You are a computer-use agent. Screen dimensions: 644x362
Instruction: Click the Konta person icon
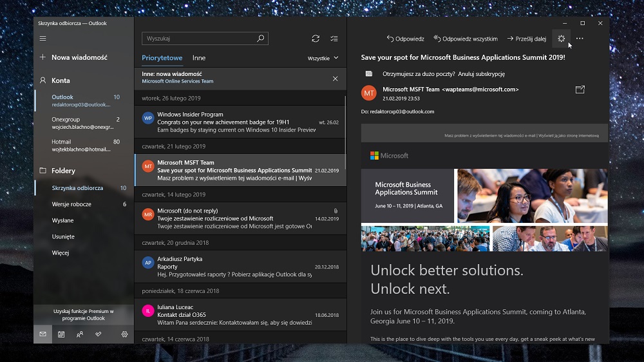[x=43, y=80]
